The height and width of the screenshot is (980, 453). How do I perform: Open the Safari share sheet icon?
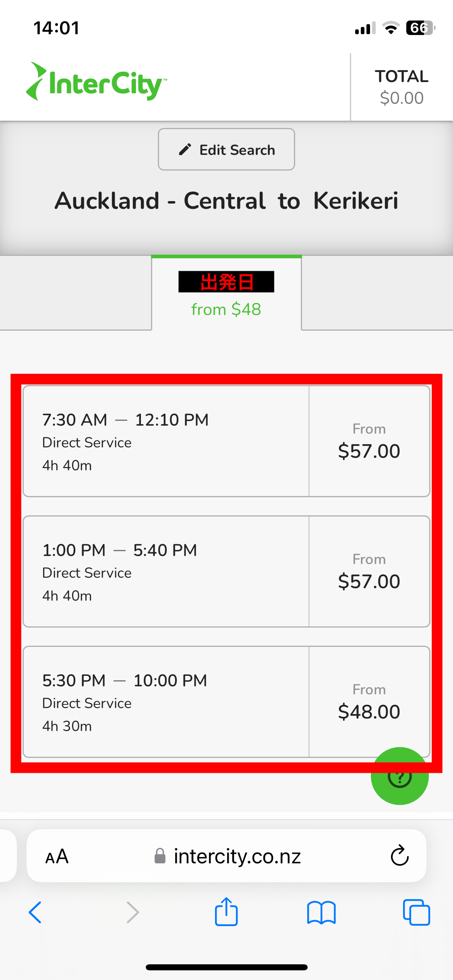226,912
